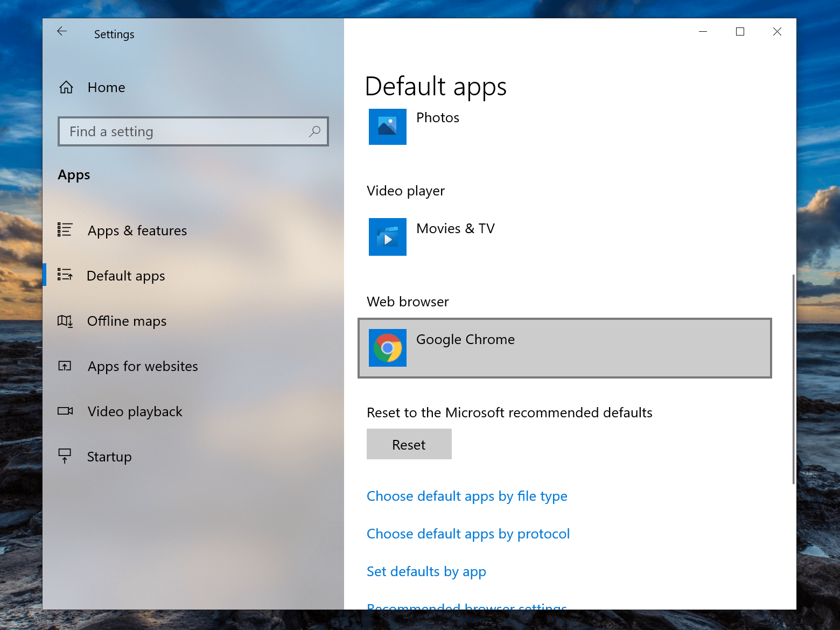The height and width of the screenshot is (630, 840).
Task: Maximize the Settings window
Action: pos(740,32)
